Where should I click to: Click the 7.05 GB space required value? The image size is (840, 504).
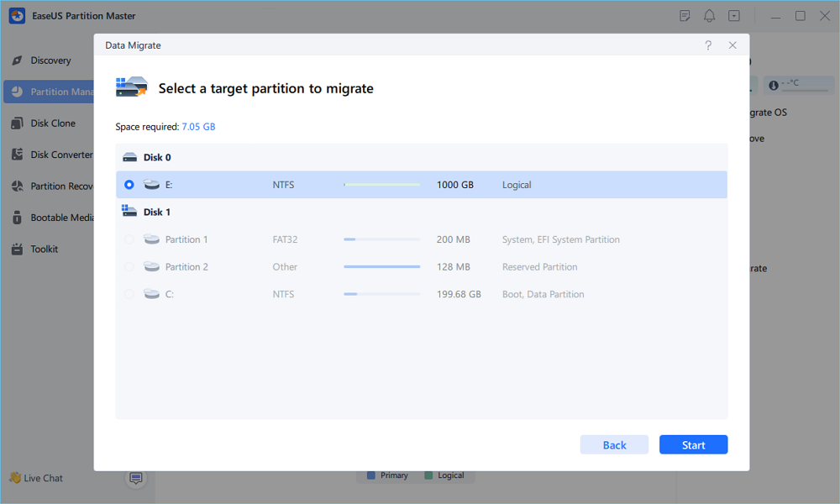198,127
